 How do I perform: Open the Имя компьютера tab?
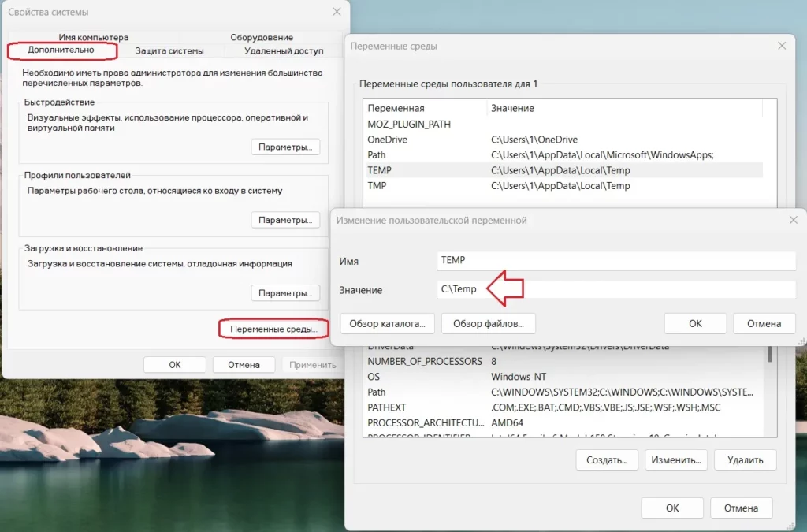tap(93, 37)
